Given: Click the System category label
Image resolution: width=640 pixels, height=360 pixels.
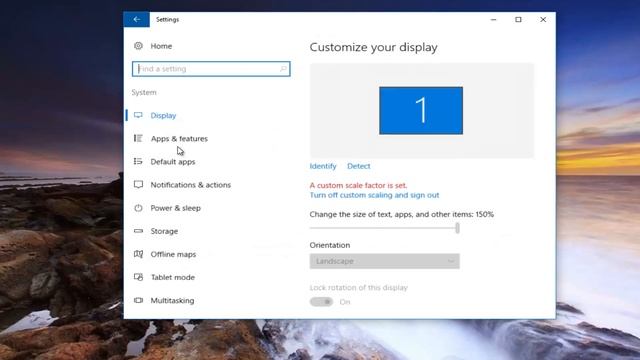Looking at the screenshot, I should pos(144,93).
